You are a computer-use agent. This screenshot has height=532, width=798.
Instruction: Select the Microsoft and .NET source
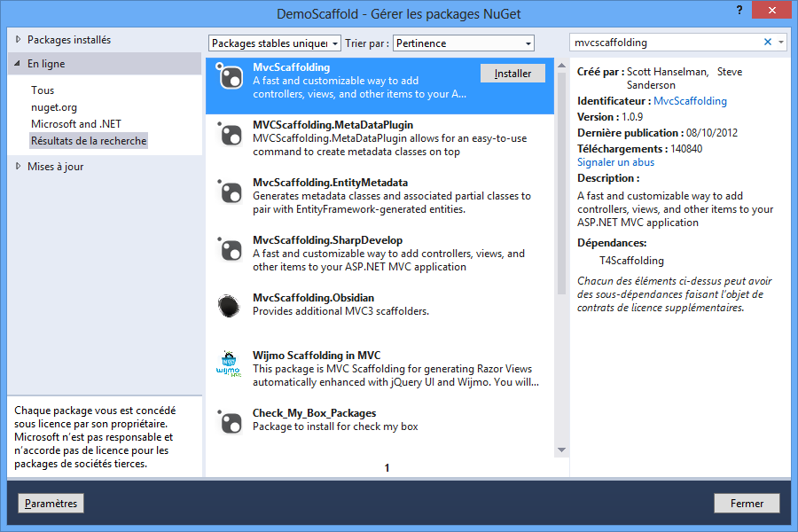coord(76,124)
